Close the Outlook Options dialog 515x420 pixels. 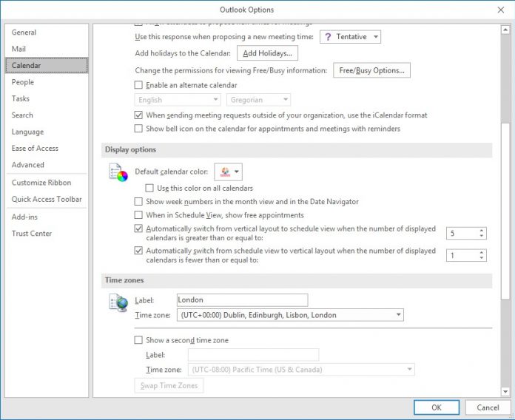[500, 10]
